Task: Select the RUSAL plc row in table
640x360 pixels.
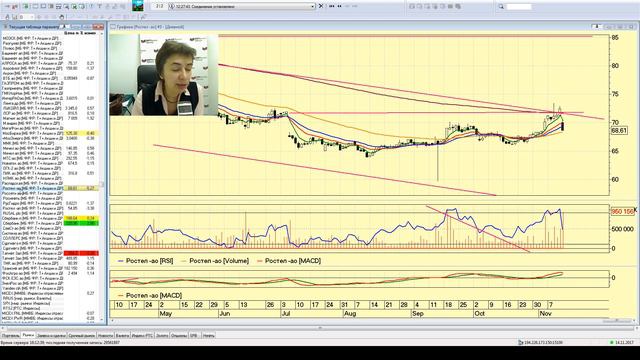Action: pyautogui.click(x=50, y=213)
